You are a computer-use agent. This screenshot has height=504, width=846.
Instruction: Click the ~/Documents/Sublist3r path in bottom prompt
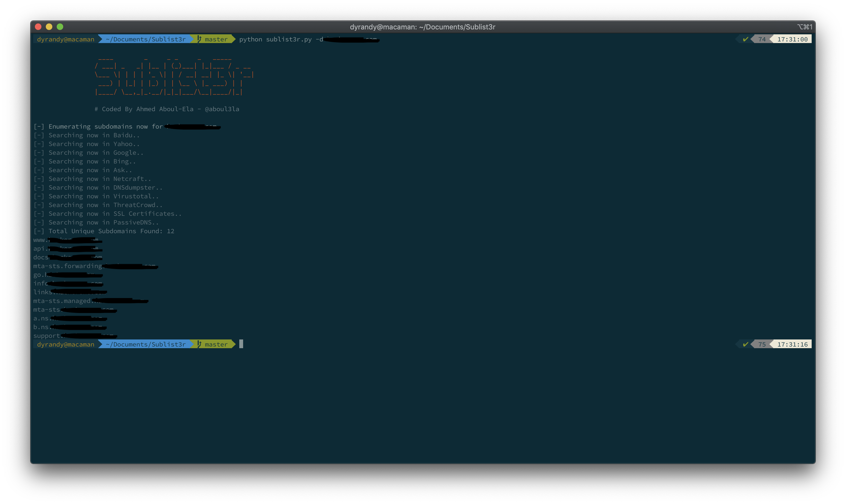coord(146,344)
